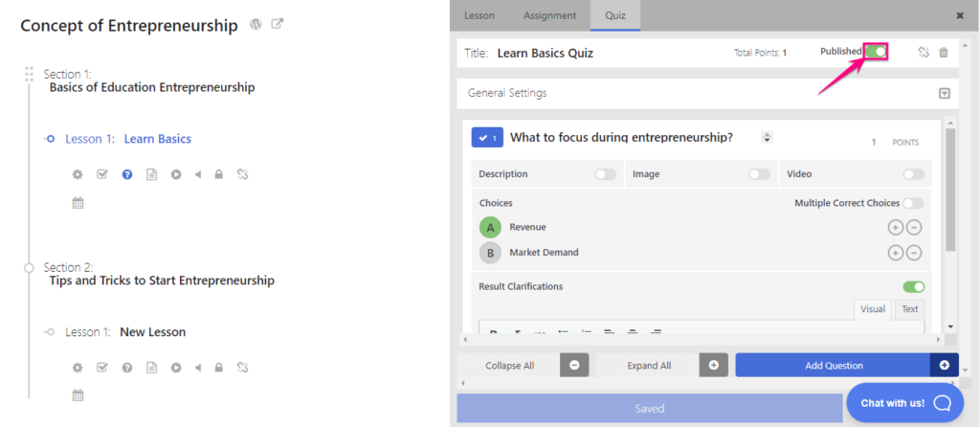Open calendar icon under Learn Basics lesson
This screenshot has width=980, height=427.
click(78, 203)
